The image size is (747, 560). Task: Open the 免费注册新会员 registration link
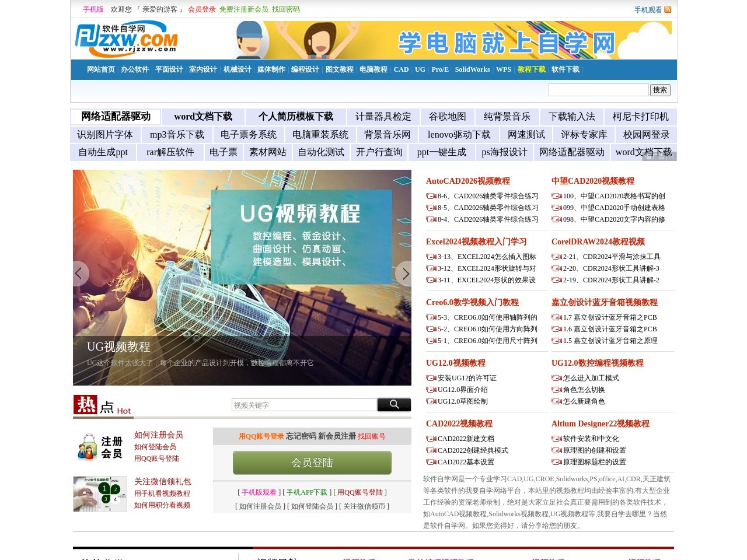tap(244, 9)
